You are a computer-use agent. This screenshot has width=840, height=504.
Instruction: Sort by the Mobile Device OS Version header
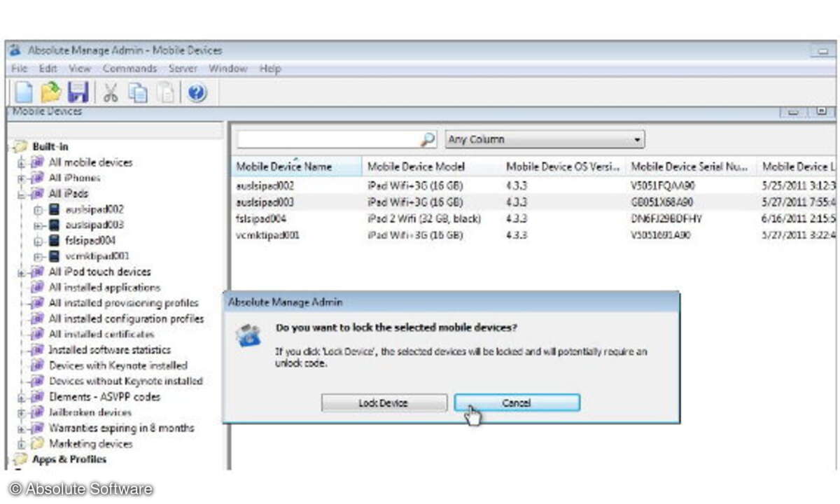[x=563, y=167]
